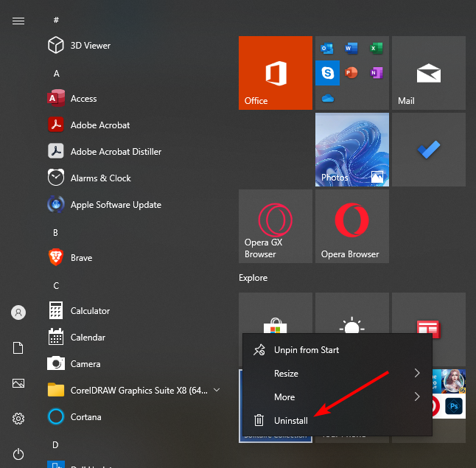Screen dimensions: 476x468
Task: Open the Photos tile
Action: coord(352,150)
